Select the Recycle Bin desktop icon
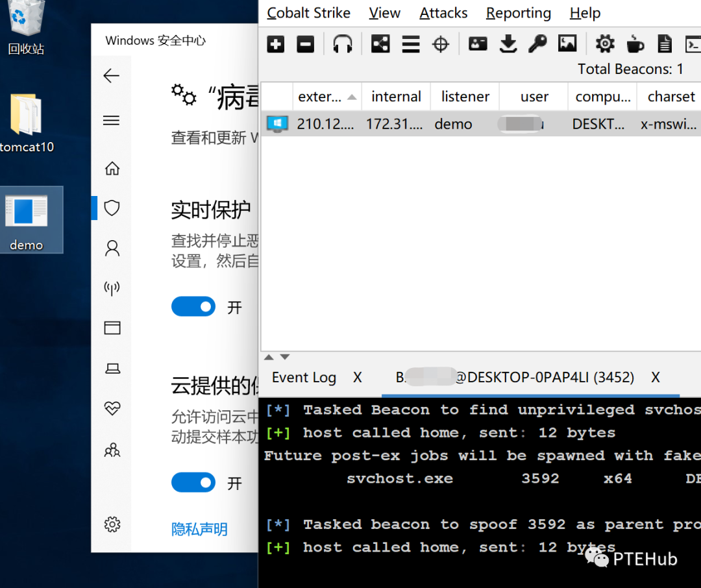 click(x=26, y=28)
